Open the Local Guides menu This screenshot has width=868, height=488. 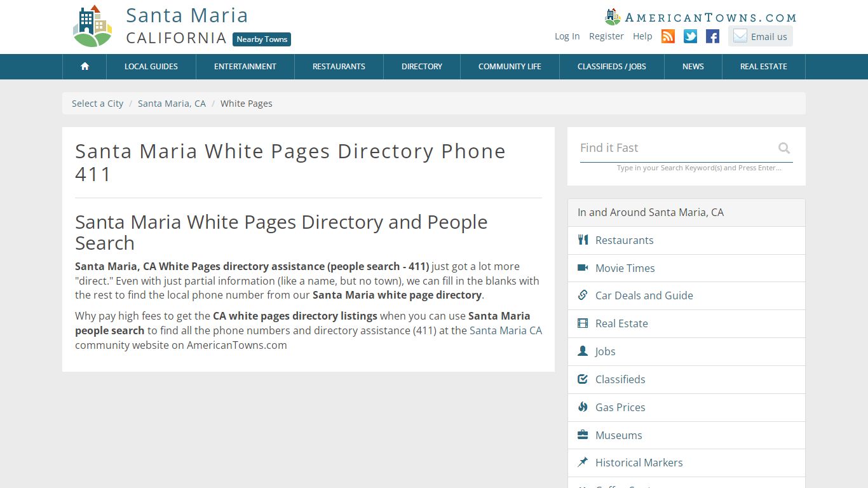[151, 66]
